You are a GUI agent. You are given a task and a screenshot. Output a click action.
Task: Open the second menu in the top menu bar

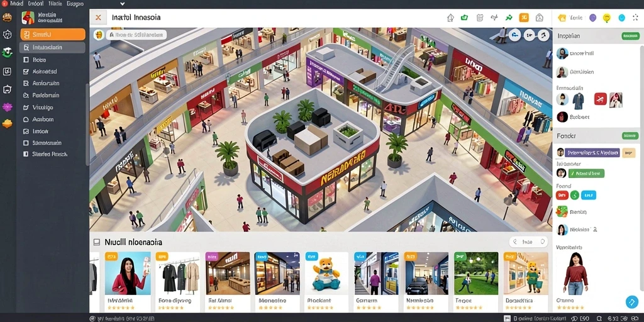[x=36, y=4]
